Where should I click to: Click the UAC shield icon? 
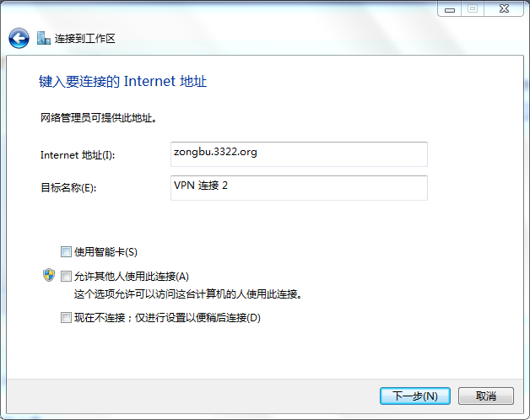coord(49,275)
